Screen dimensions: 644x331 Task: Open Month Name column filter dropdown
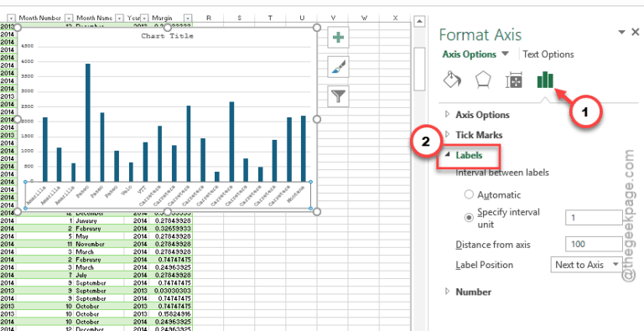click(119, 18)
